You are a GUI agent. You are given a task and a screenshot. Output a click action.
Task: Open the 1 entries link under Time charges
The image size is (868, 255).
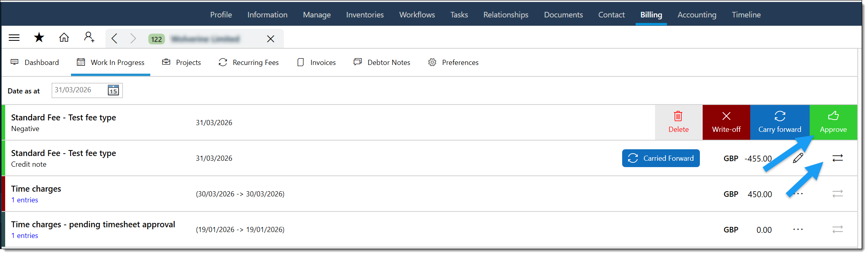click(25, 200)
